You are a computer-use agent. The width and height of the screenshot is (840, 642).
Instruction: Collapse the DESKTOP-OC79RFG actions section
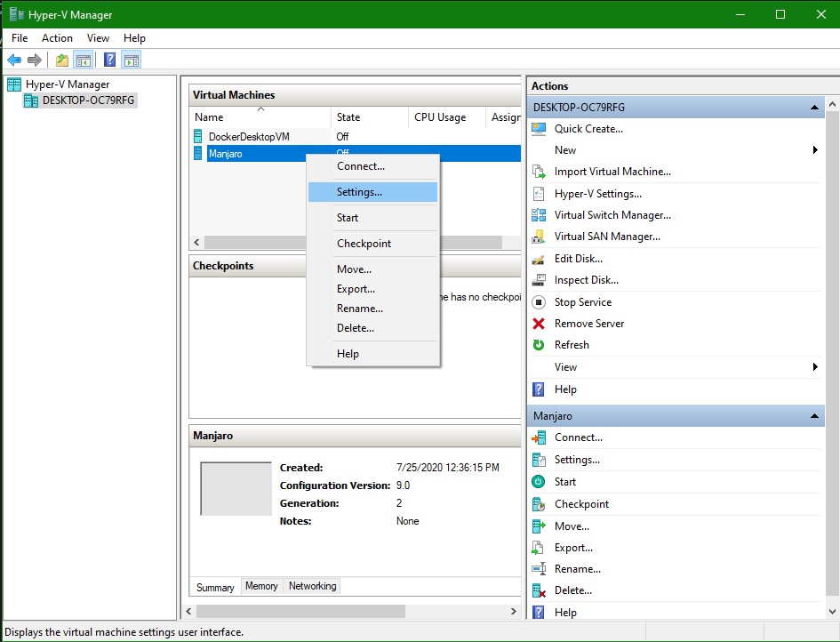[814, 108]
